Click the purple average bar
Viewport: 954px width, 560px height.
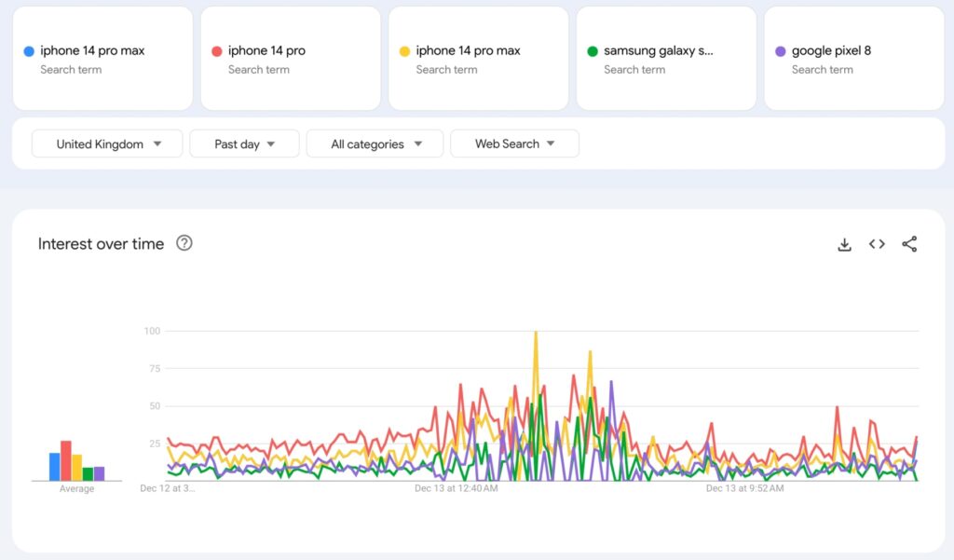point(99,473)
